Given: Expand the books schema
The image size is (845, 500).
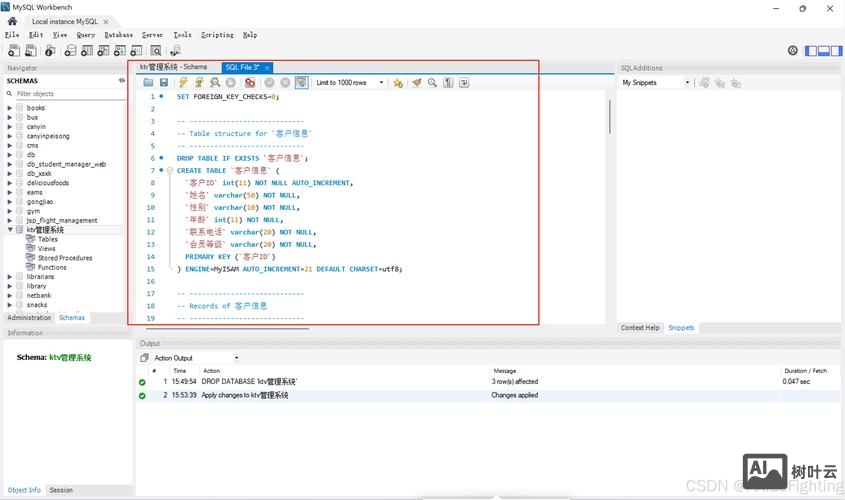Looking at the screenshot, I should pyautogui.click(x=10, y=108).
